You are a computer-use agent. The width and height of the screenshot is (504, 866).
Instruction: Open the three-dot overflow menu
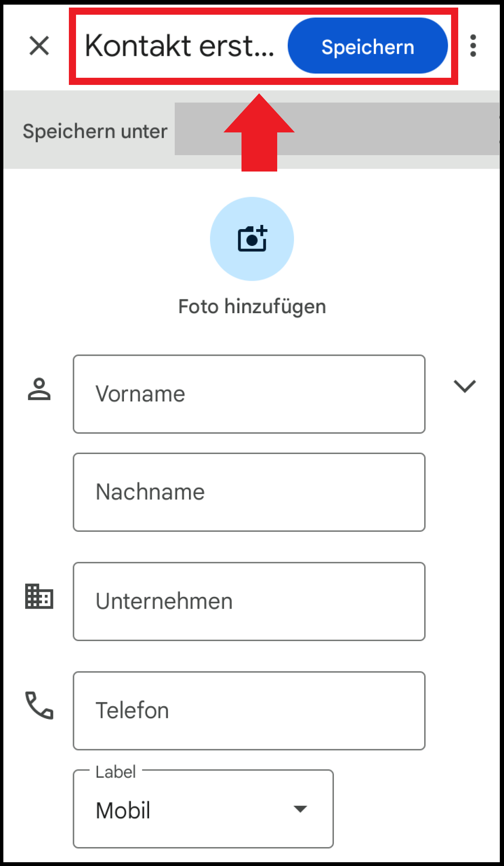(x=473, y=45)
